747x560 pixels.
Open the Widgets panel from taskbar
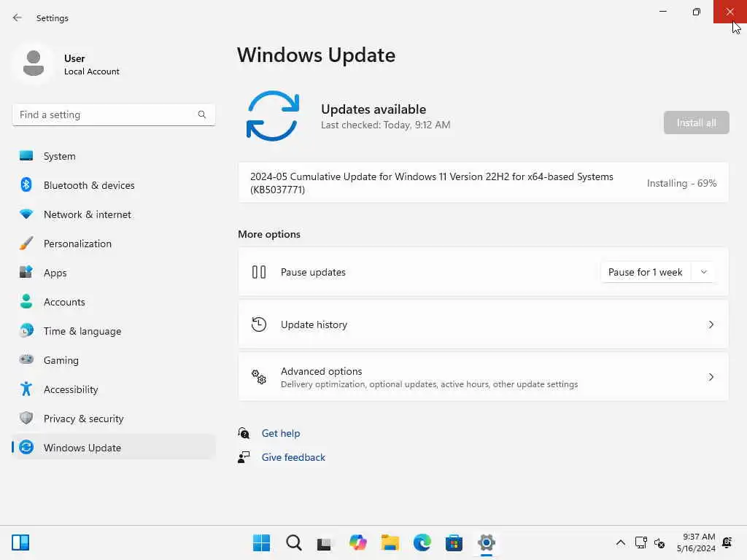[x=20, y=542]
